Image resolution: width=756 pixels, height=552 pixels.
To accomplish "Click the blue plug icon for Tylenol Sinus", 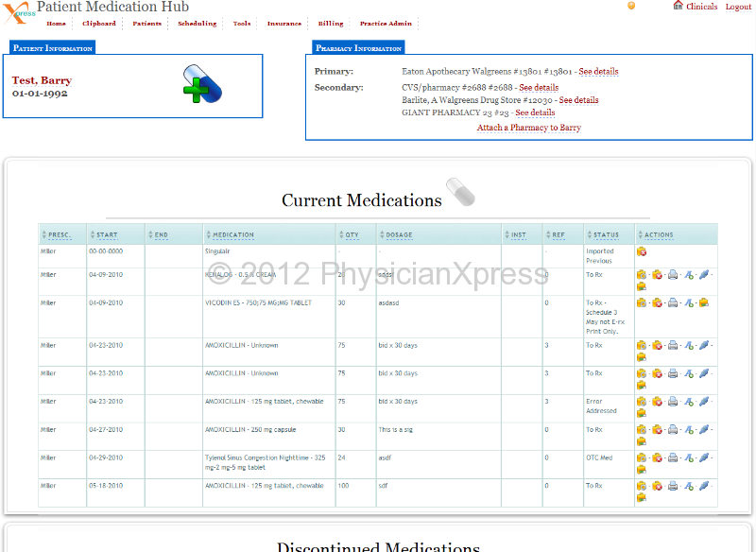I will point(703,457).
